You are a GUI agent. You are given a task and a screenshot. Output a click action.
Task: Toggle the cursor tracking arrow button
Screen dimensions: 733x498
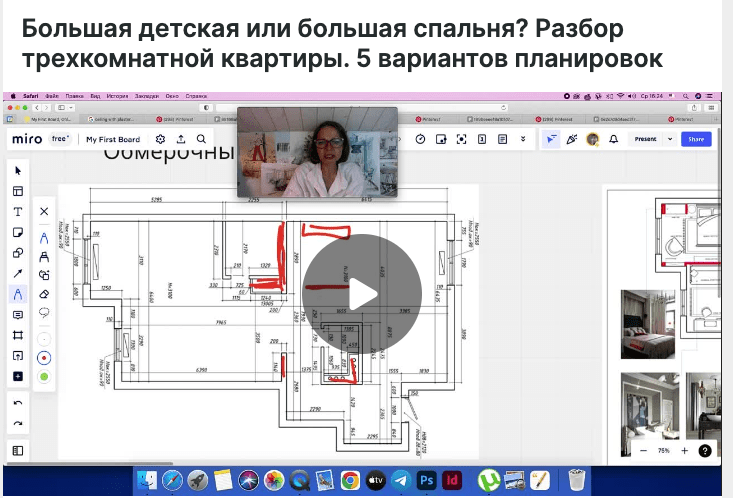(x=551, y=139)
